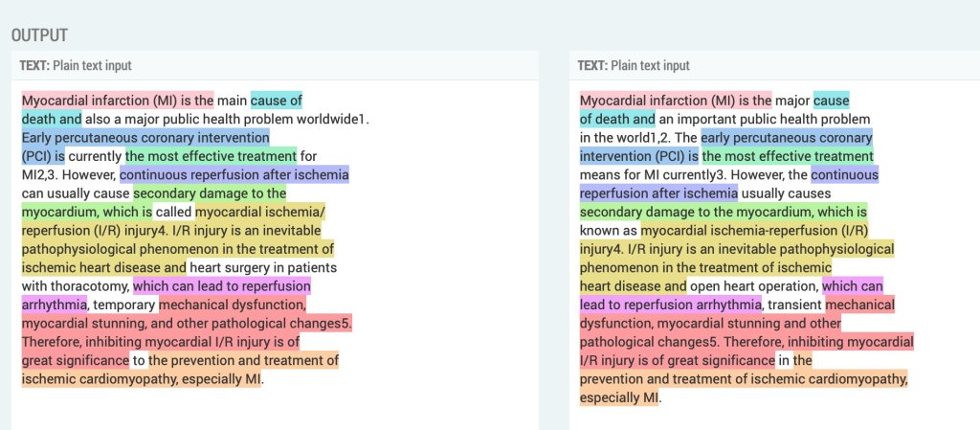
Task: Click orange 'ischemic cardiomyopathy, especially MI' in left panel
Action: [142, 379]
